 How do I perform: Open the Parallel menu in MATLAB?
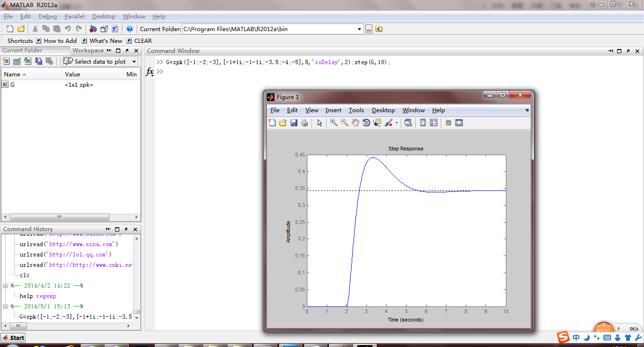[74, 17]
